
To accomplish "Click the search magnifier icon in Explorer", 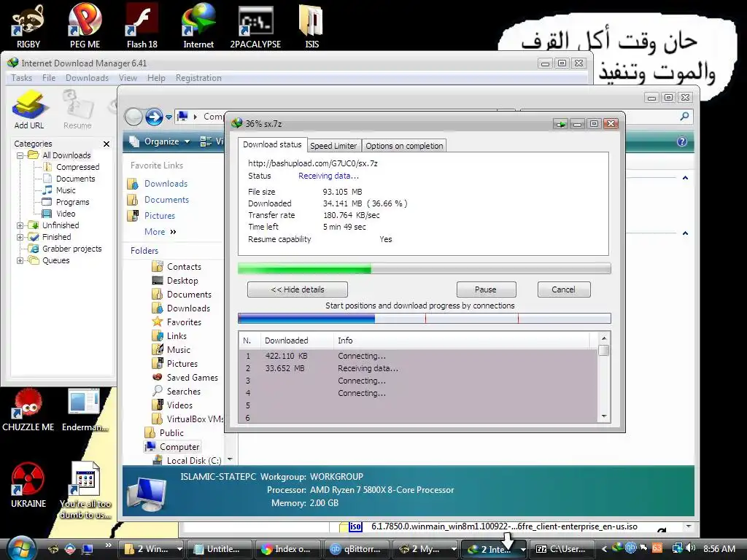I will point(684,116).
